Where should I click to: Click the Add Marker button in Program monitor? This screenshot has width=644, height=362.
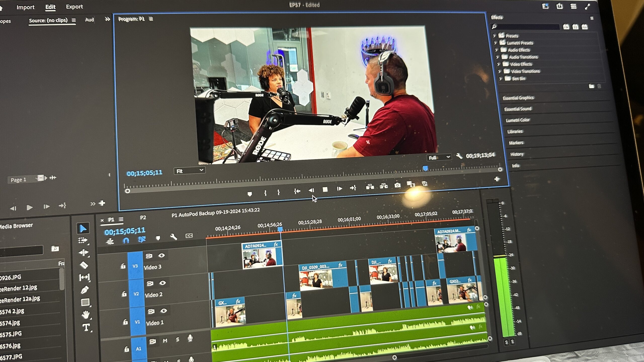(250, 194)
